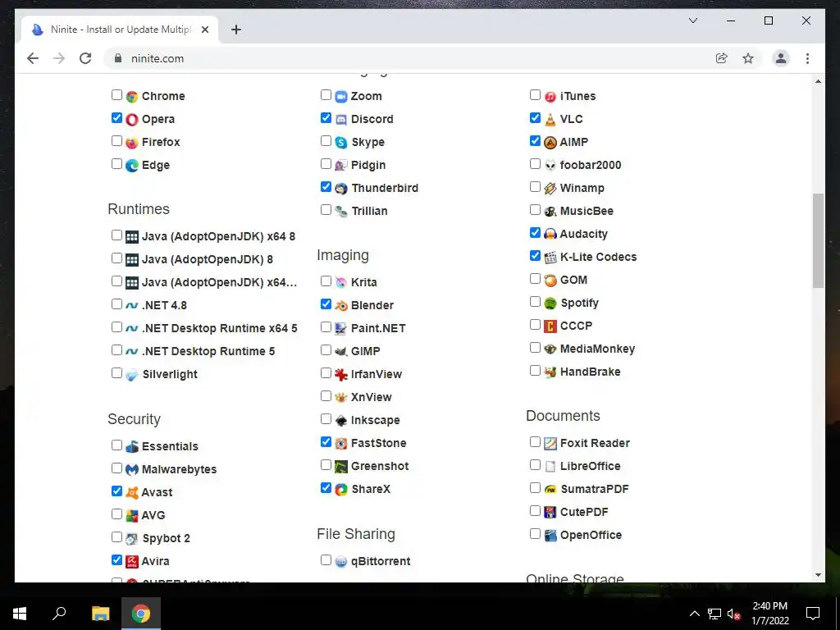Click the VLC cone icon

pyautogui.click(x=550, y=120)
